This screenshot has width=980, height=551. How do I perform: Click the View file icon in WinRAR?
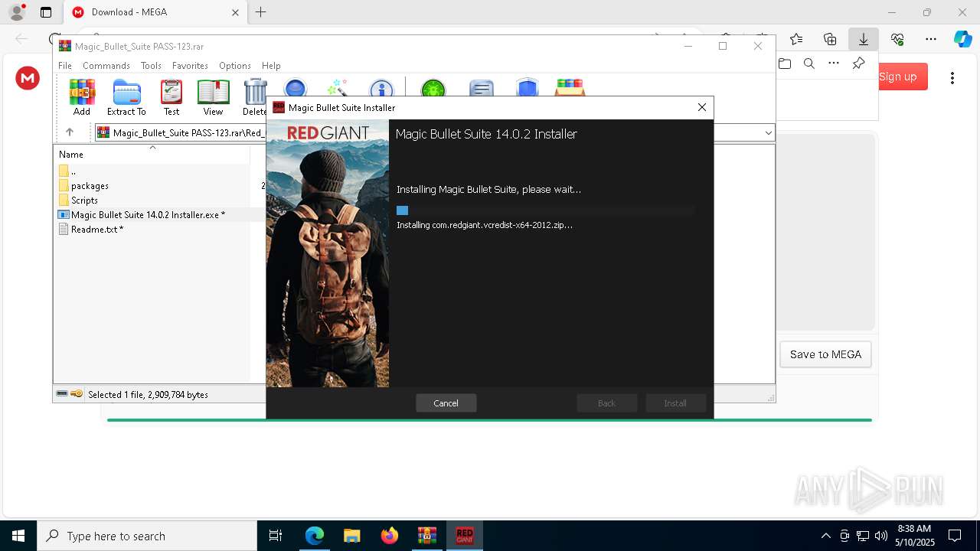coord(213,92)
